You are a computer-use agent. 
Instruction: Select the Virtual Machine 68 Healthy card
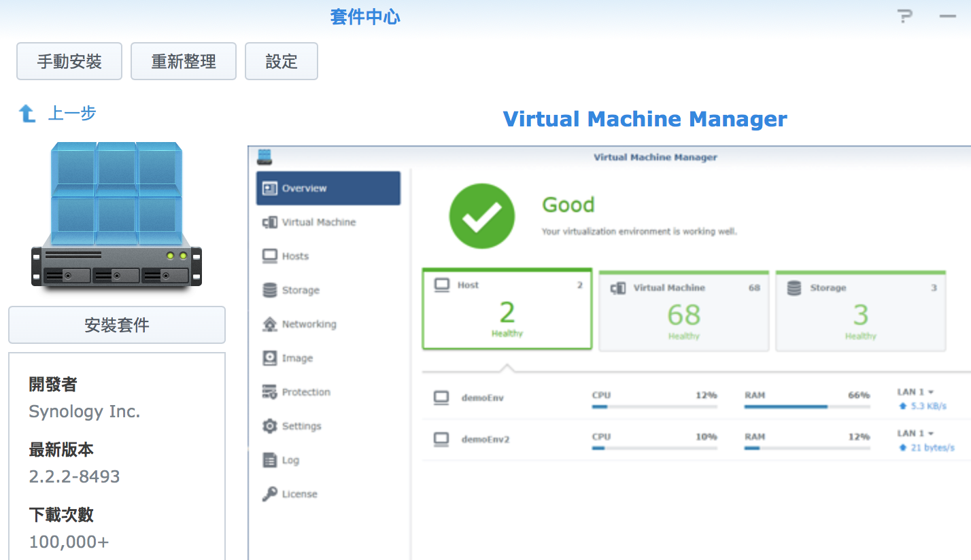[x=683, y=311]
